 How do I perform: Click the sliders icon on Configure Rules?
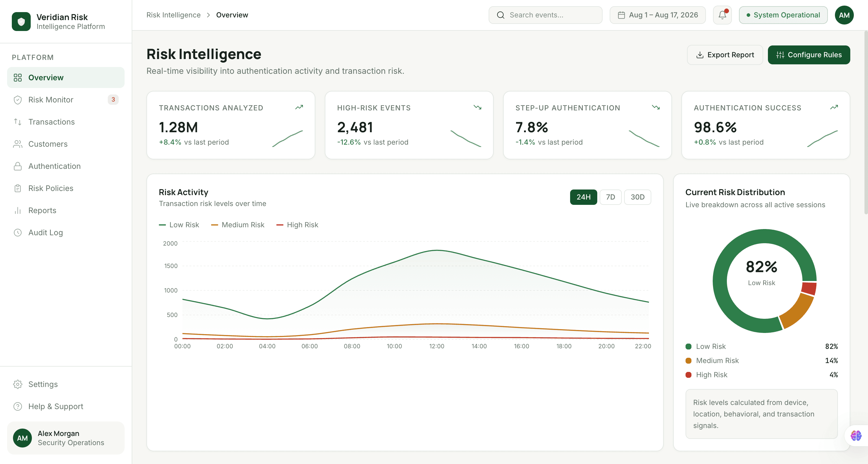click(780, 55)
